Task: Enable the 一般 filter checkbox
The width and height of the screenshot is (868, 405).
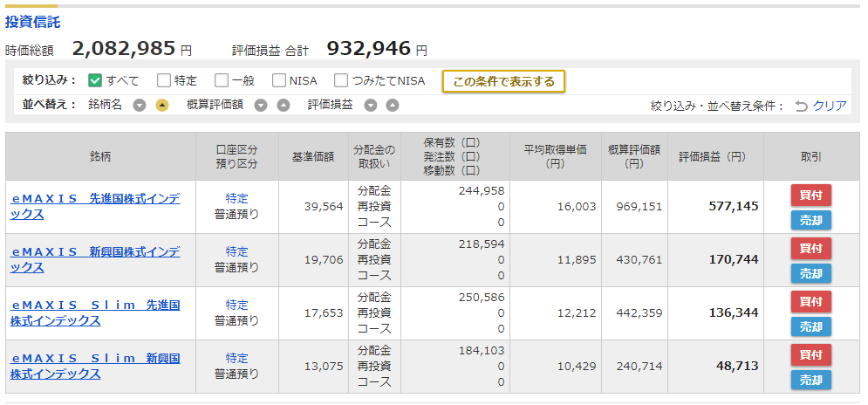Action: (222, 81)
